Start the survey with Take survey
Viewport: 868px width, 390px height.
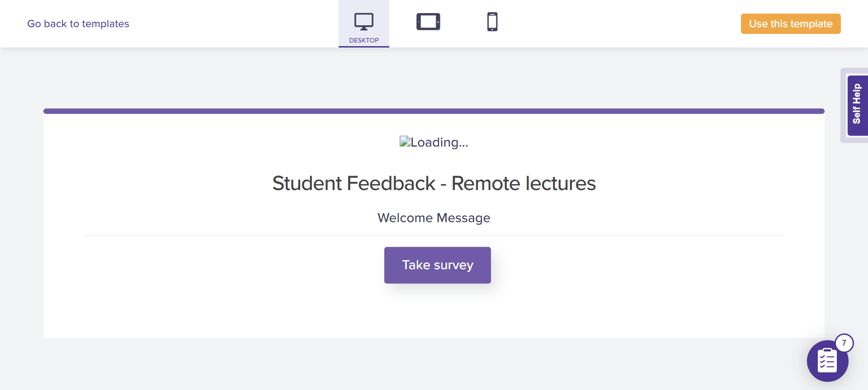pyautogui.click(x=437, y=265)
